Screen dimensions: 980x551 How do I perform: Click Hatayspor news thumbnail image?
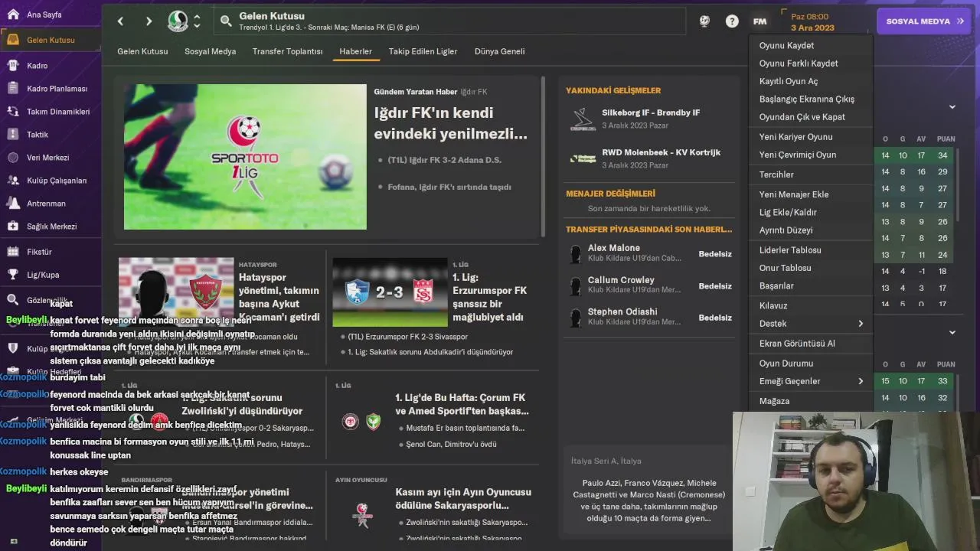[x=176, y=292]
